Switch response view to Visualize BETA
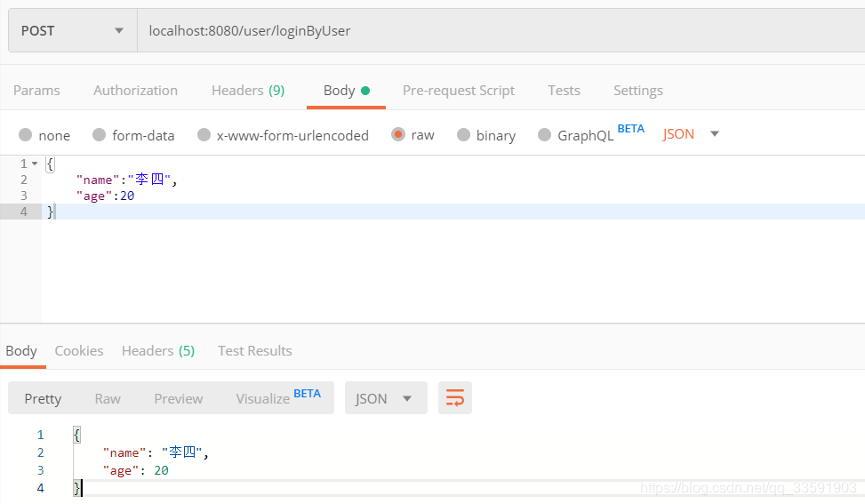Viewport: 865px width, 504px height. click(x=278, y=397)
